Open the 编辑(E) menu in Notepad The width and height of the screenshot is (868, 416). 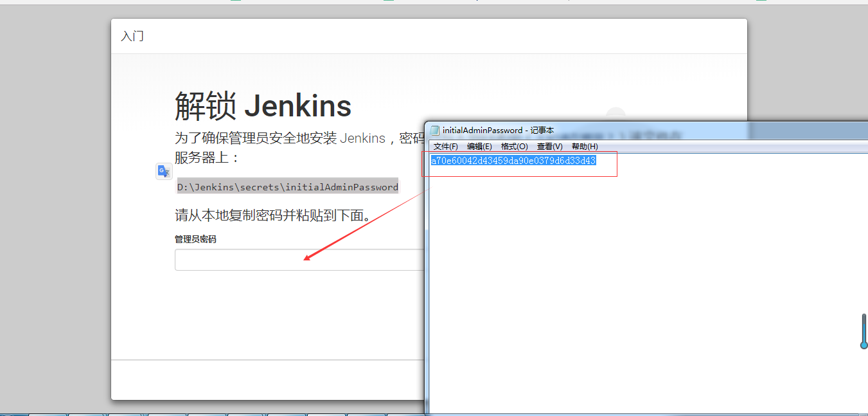[x=479, y=147]
